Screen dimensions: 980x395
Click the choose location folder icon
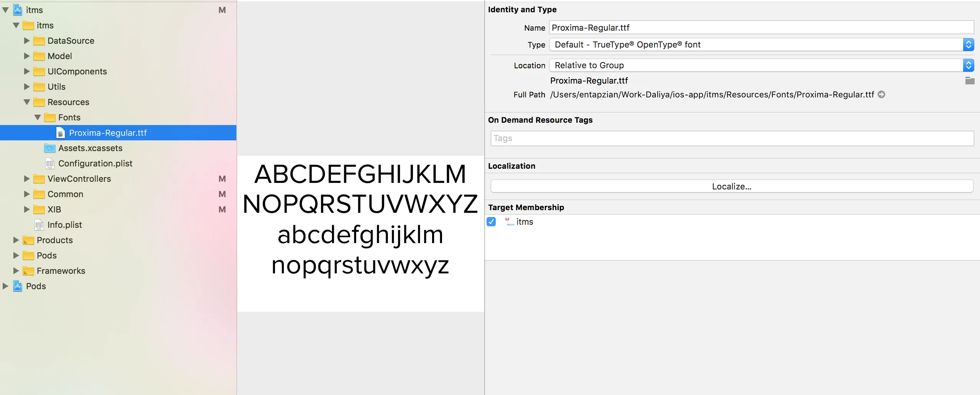click(x=970, y=81)
